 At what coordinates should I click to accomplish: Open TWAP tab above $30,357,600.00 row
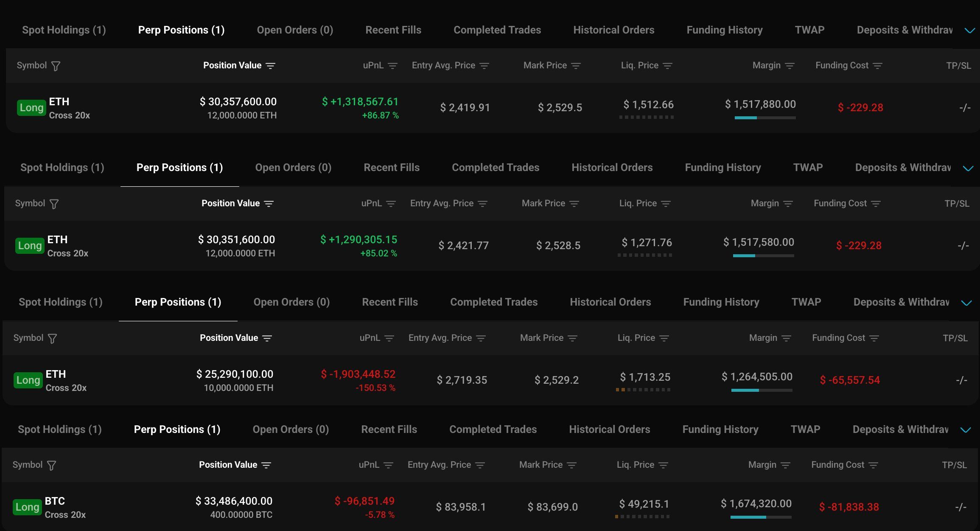point(809,30)
